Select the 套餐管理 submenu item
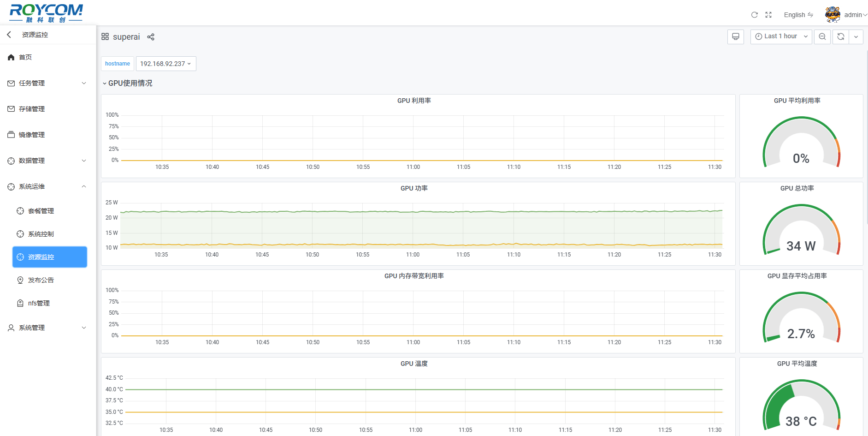Viewport: 868px width, 436px height. click(49, 211)
